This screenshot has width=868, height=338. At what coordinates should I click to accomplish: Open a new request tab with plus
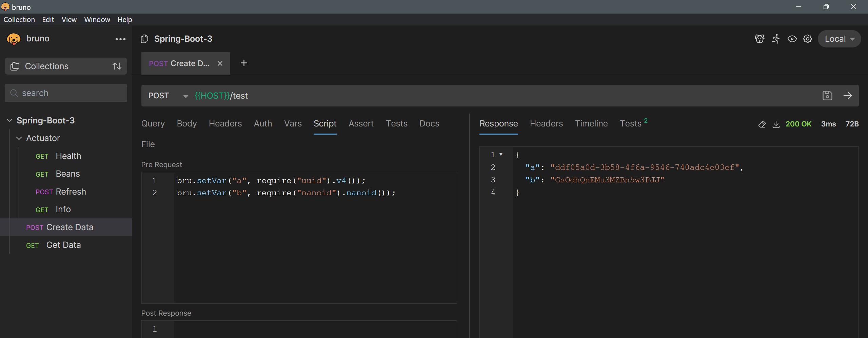click(x=244, y=63)
